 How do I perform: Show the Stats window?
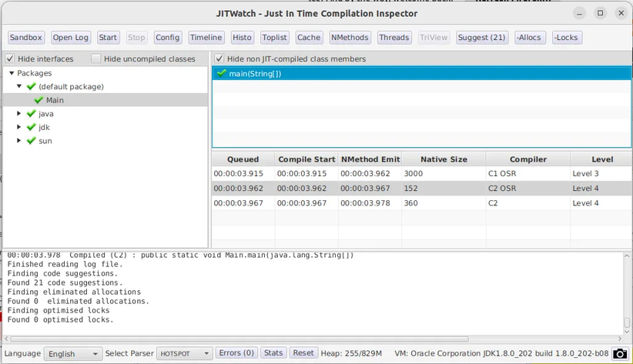pos(273,353)
